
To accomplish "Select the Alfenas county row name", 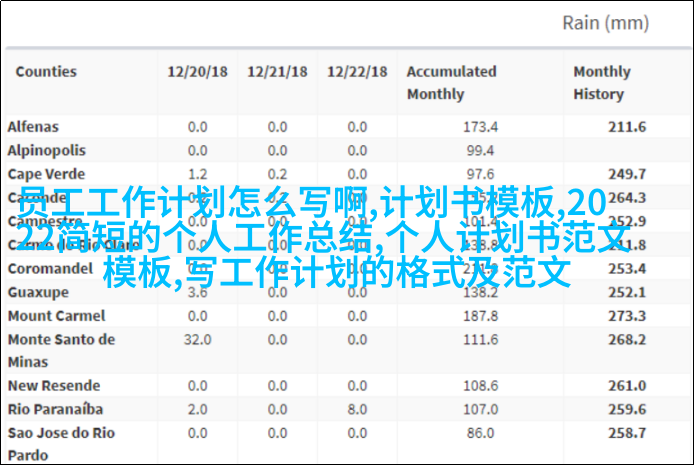I will coord(33,127).
